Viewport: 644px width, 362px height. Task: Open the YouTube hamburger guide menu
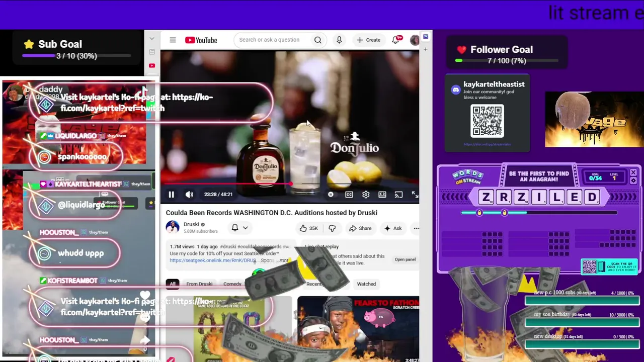point(173,40)
